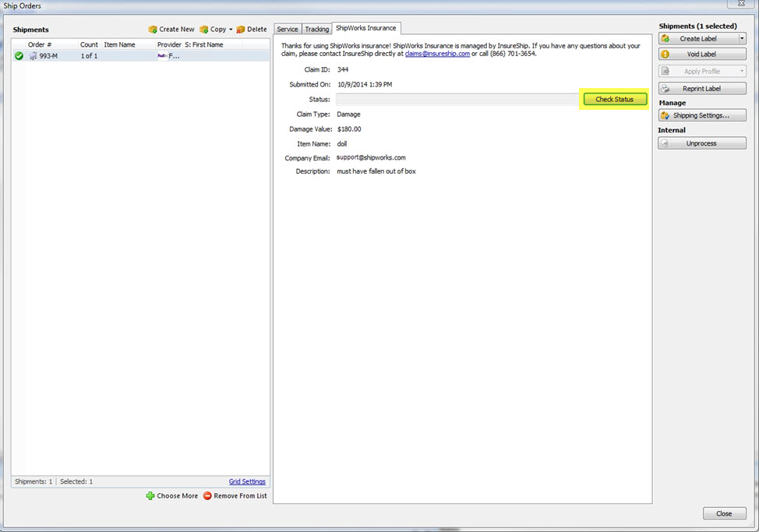
Task: Sort by the Provider column header
Action: coord(169,44)
